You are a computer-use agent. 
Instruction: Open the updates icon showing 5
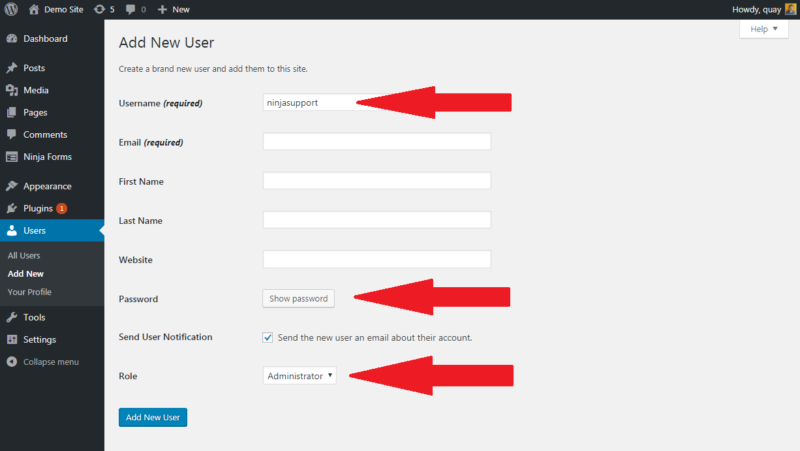tap(99, 9)
